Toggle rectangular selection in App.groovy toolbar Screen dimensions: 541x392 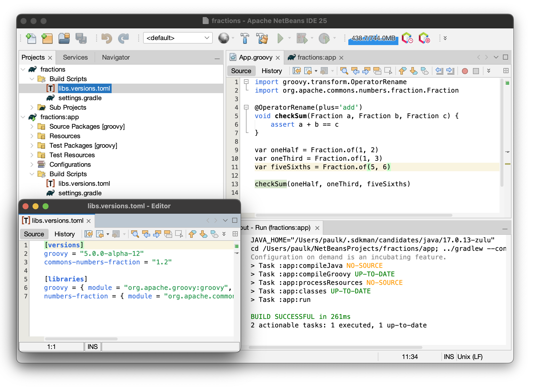click(388, 71)
